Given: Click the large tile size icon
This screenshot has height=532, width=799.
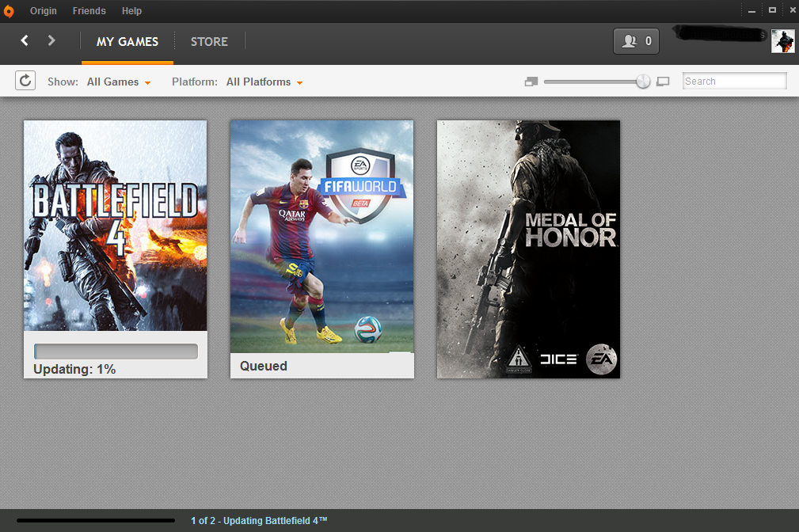Looking at the screenshot, I should (x=663, y=82).
